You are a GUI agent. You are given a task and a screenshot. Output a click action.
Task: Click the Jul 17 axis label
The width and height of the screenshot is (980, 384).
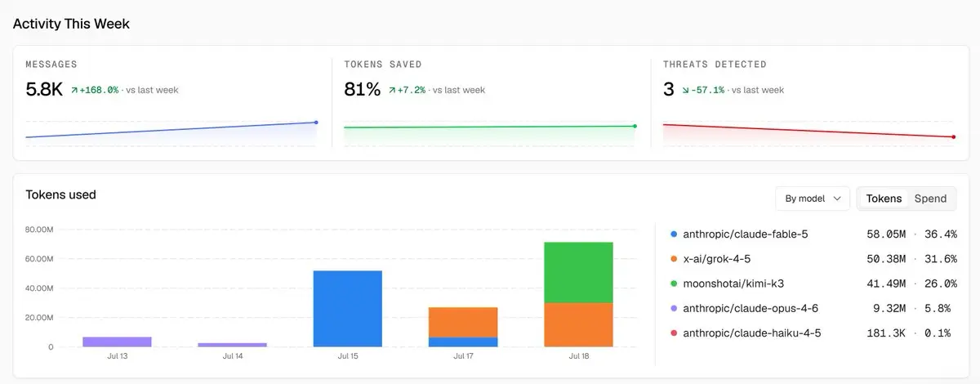(x=463, y=357)
